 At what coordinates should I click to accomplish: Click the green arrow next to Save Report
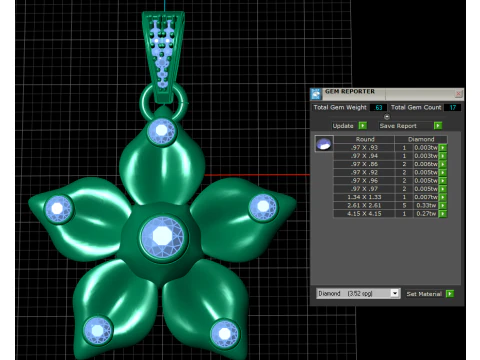tap(438, 126)
